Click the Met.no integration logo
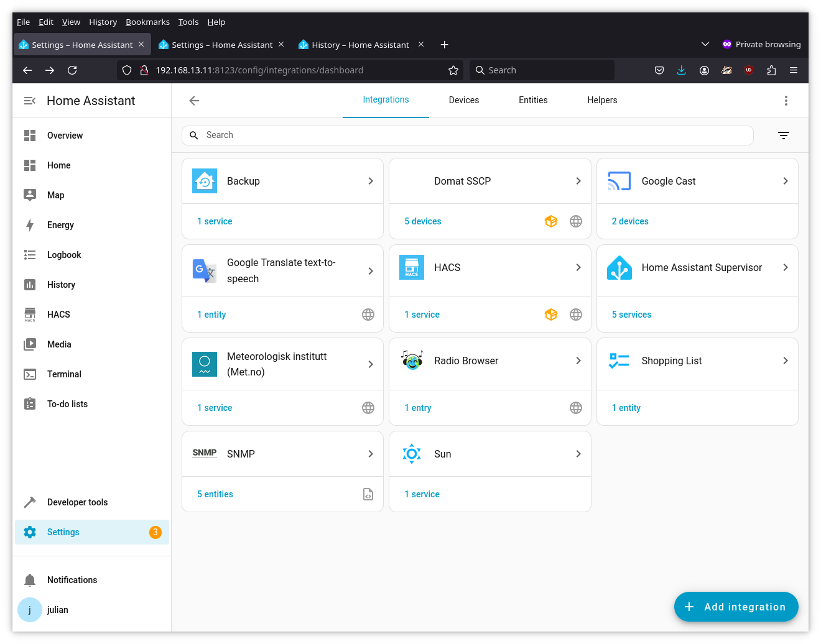821x644 pixels. tap(205, 364)
